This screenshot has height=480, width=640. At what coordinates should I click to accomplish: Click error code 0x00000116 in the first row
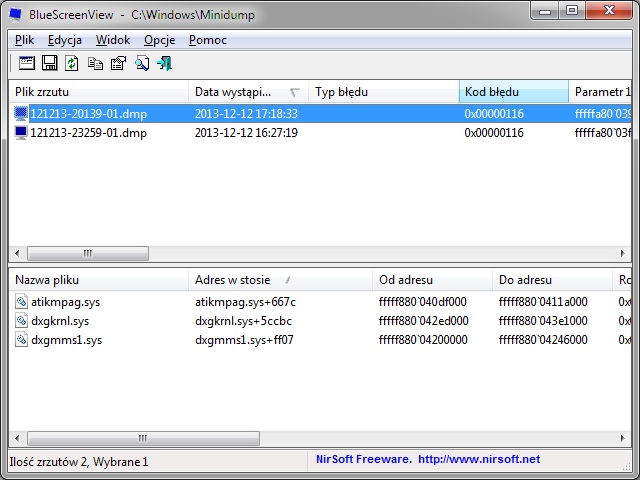[x=494, y=113]
